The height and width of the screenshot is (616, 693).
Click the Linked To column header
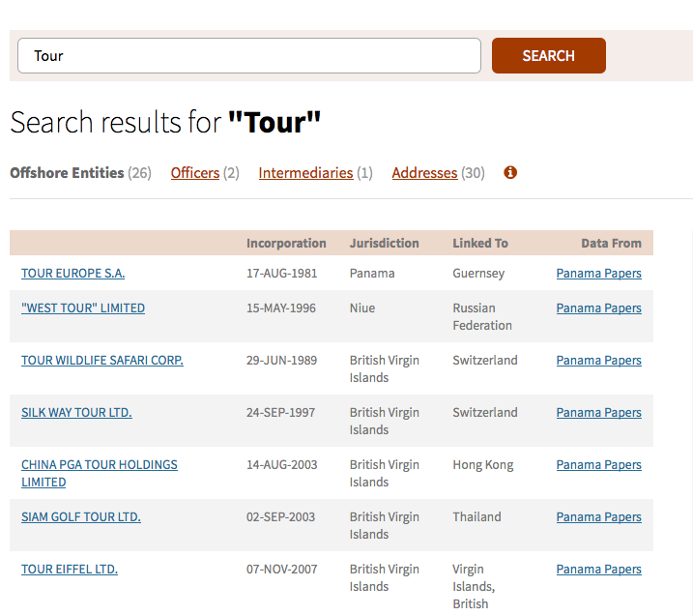pyautogui.click(x=480, y=243)
